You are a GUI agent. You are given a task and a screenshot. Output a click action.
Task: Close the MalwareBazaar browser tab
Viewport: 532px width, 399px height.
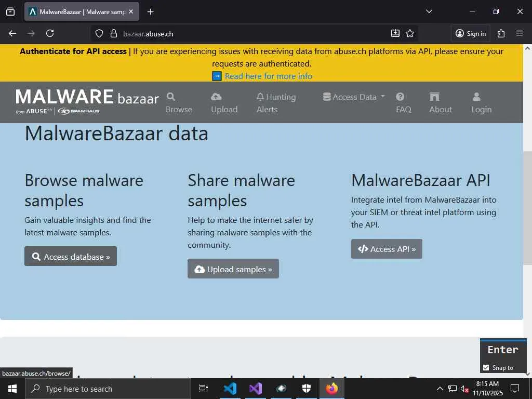click(x=131, y=11)
